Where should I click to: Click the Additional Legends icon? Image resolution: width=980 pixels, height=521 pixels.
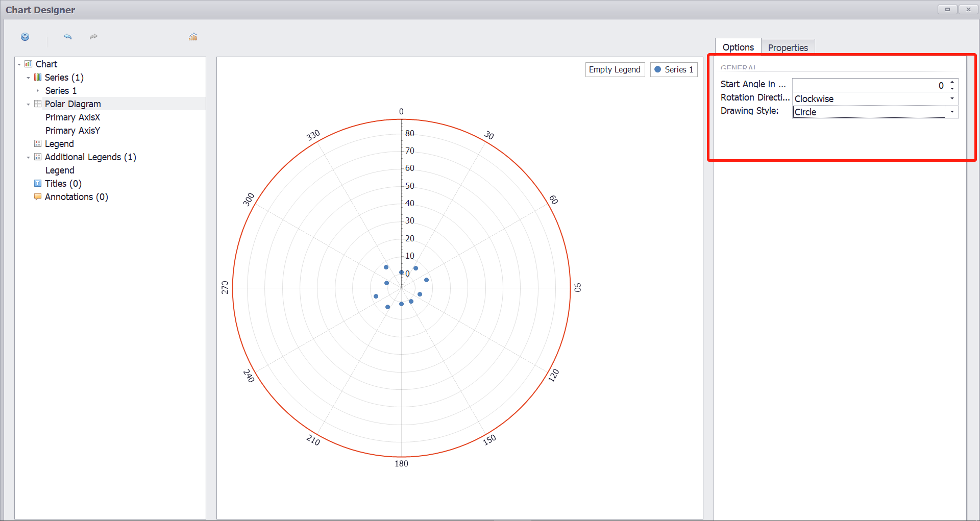[x=38, y=157]
